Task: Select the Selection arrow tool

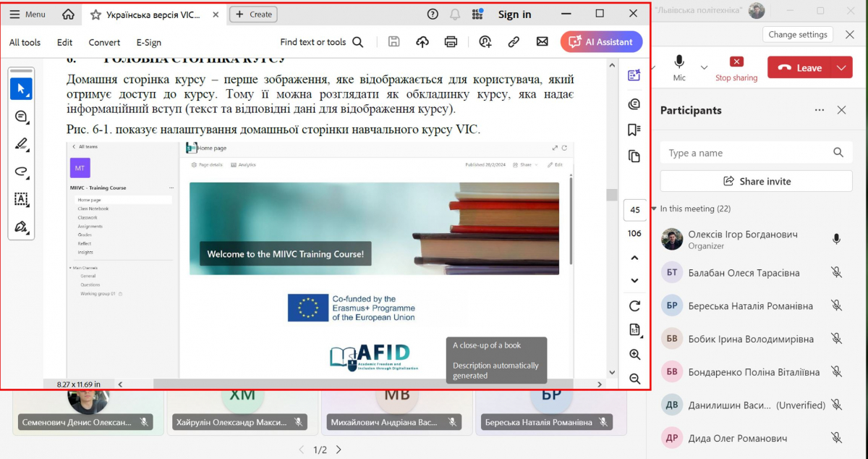Action: point(22,89)
